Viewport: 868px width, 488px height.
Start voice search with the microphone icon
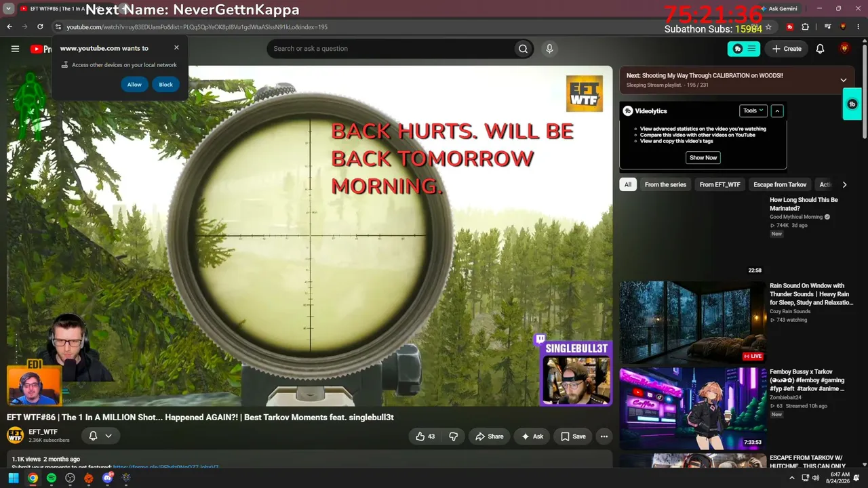(x=549, y=49)
